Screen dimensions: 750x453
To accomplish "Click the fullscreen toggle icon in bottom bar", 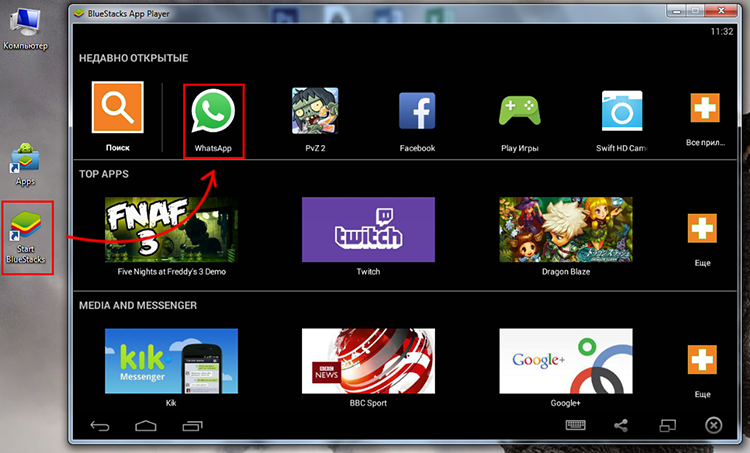I will [x=667, y=425].
